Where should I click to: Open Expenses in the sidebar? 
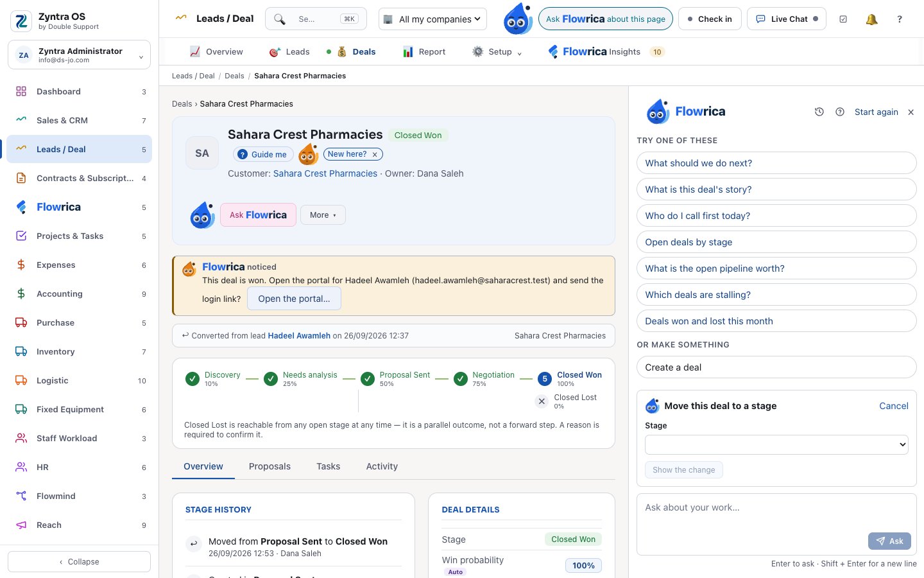[x=80, y=265]
